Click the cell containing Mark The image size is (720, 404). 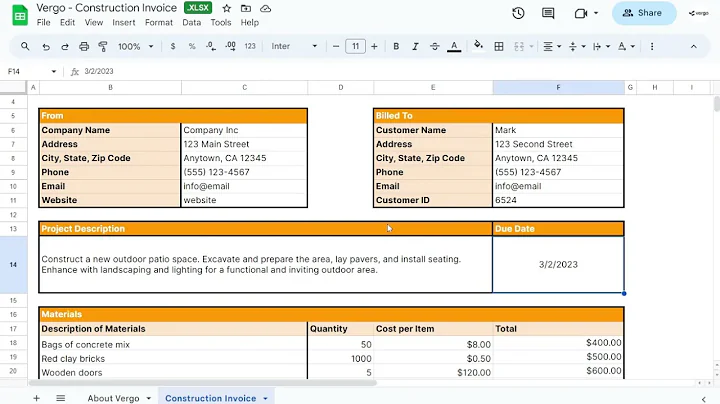tap(558, 130)
